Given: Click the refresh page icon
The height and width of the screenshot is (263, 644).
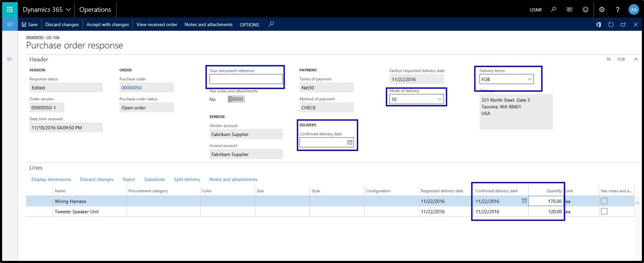Looking at the screenshot, I should (x=611, y=25).
